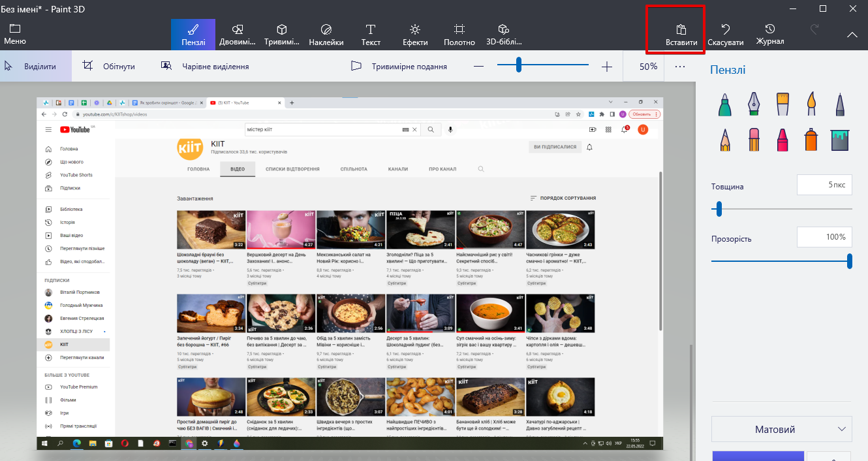This screenshot has height=461, width=868.
Task: Activate the Виділити selection tool
Action: point(36,67)
